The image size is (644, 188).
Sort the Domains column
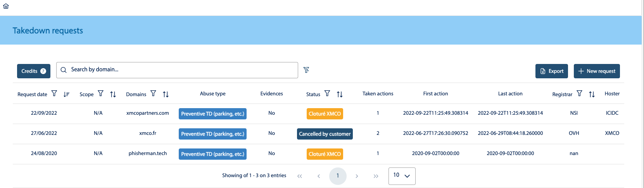tap(166, 94)
